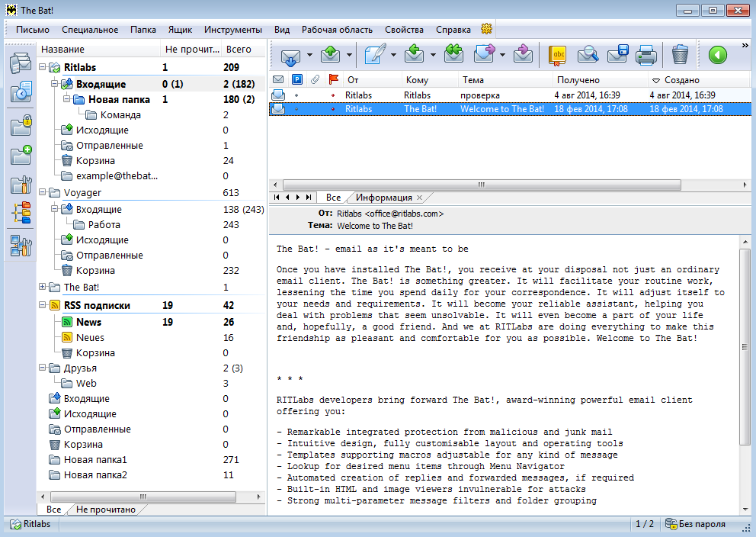The height and width of the screenshot is (537, 756).
Task: Go to first message navigation button
Action: click(x=277, y=198)
